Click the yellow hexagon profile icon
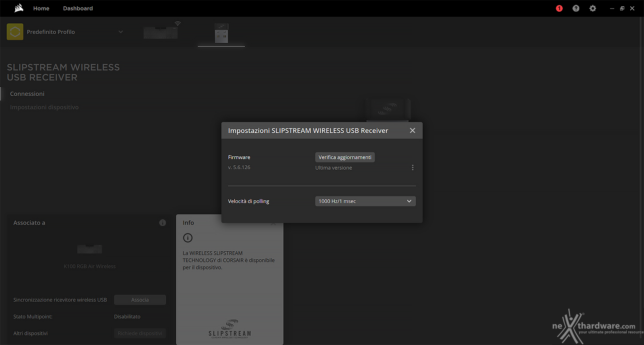Screen dimensions: 644x345 [15, 32]
